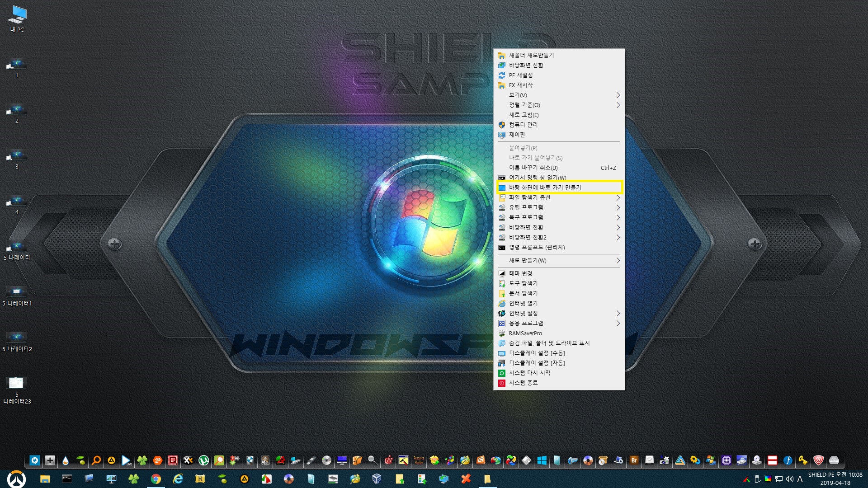The width and height of the screenshot is (868, 488).
Task: Select 이름 바꾸기 취소(U) entry
Action: click(559, 168)
